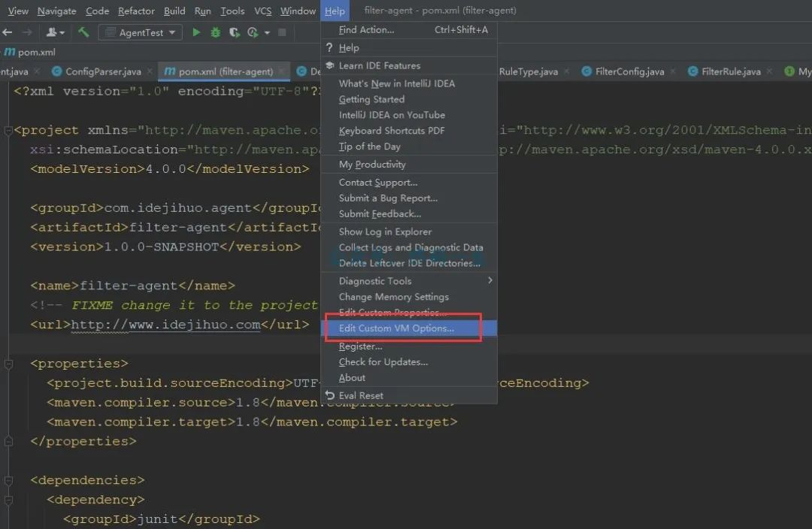Click the Build project hammer icon
This screenshot has width=812, height=529.
click(x=83, y=32)
